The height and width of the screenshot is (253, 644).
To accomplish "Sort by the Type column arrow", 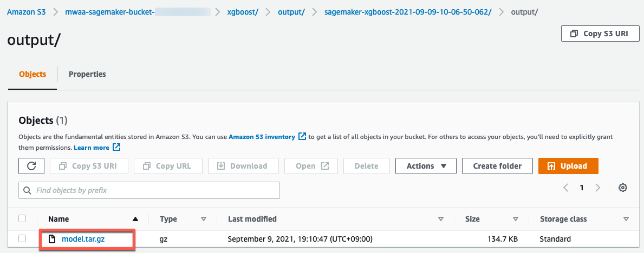I will tap(204, 219).
